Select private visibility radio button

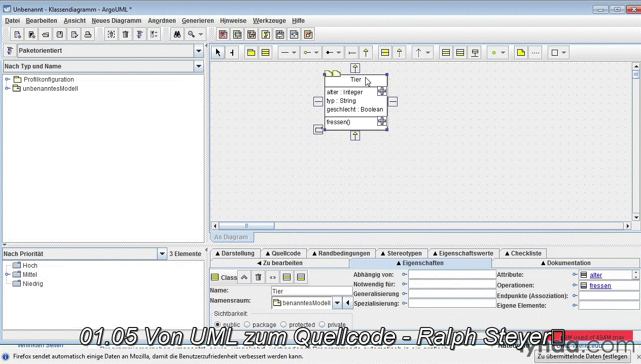322,324
